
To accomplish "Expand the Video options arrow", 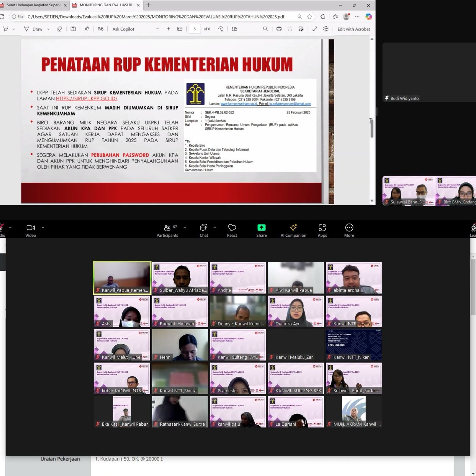I will point(43,228).
